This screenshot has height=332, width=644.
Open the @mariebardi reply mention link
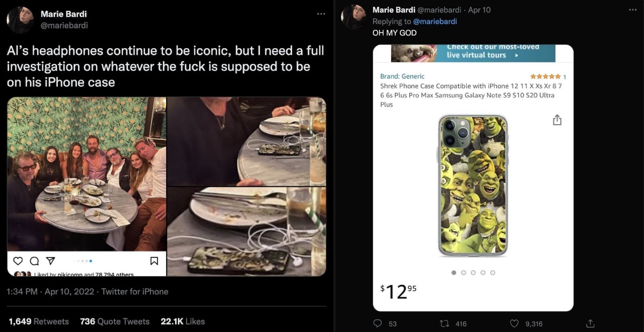pos(435,21)
